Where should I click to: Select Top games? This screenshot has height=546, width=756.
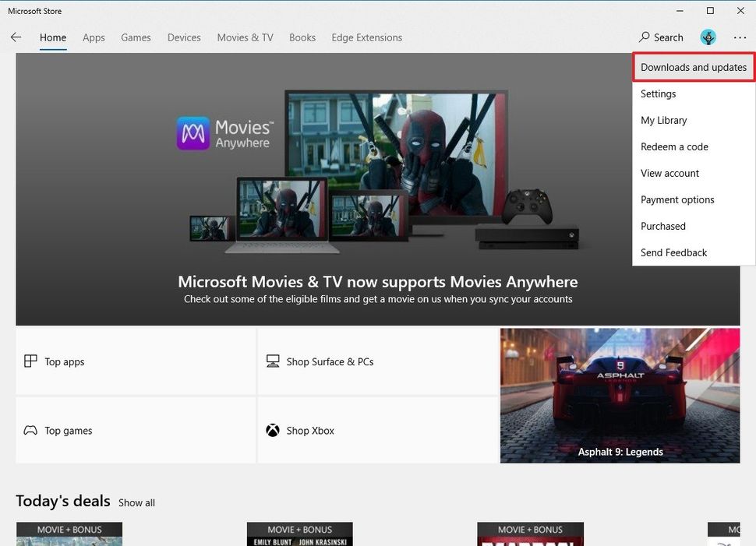pyautogui.click(x=67, y=430)
